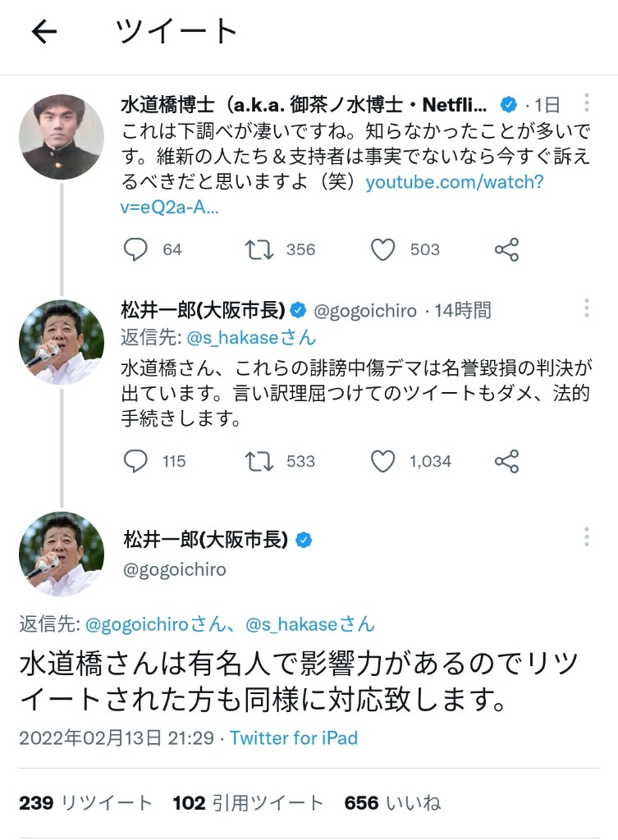Share 水道橋博士's tweet
The width and height of the screenshot is (618, 840).
click(506, 249)
